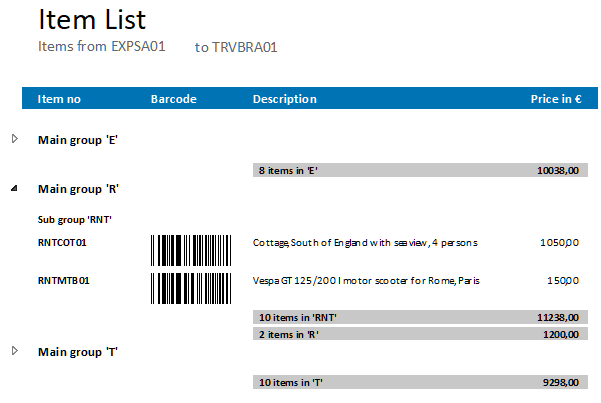The width and height of the screenshot is (601, 403).
Task: Click item number RNTMTB01
Action: 64,281
